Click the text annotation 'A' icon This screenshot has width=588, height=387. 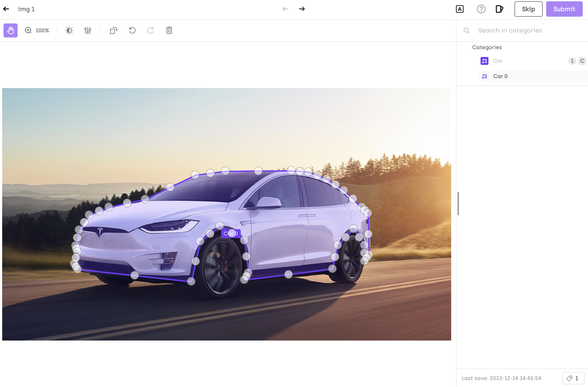tap(460, 9)
